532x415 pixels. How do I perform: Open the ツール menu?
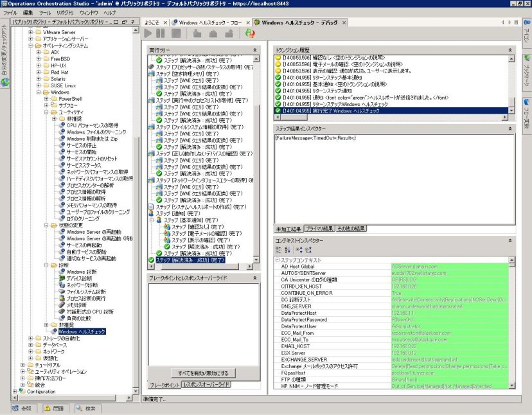pyautogui.click(x=44, y=13)
